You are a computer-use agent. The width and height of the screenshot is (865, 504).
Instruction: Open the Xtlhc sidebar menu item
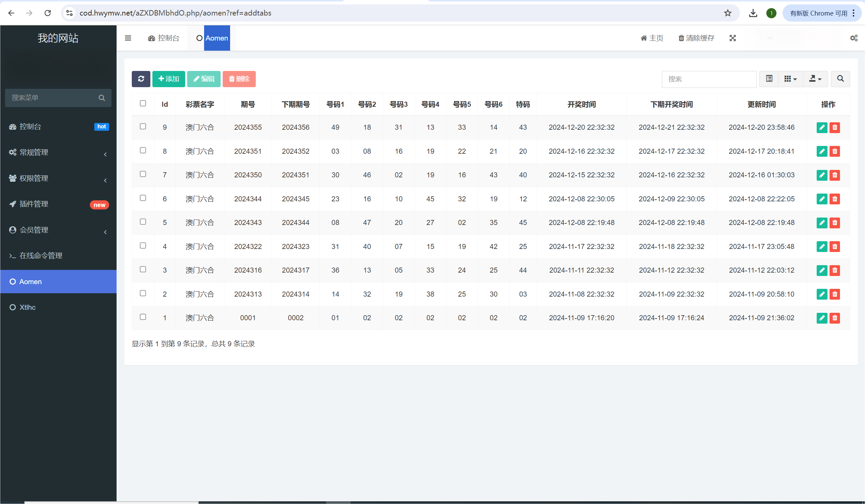point(27,307)
